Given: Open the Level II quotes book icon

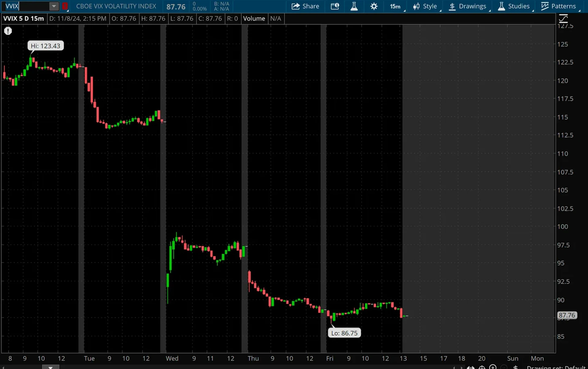Looking at the screenshot, I should tap(335, 6).
